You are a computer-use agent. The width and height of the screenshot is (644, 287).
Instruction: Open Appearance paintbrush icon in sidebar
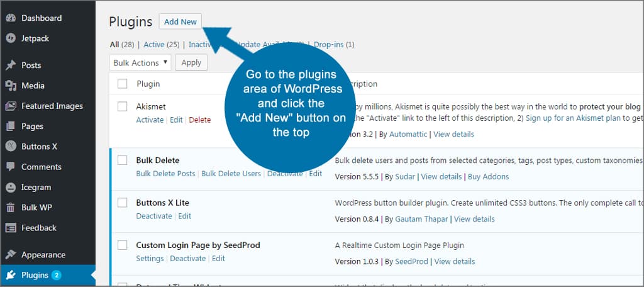[10, 255]
